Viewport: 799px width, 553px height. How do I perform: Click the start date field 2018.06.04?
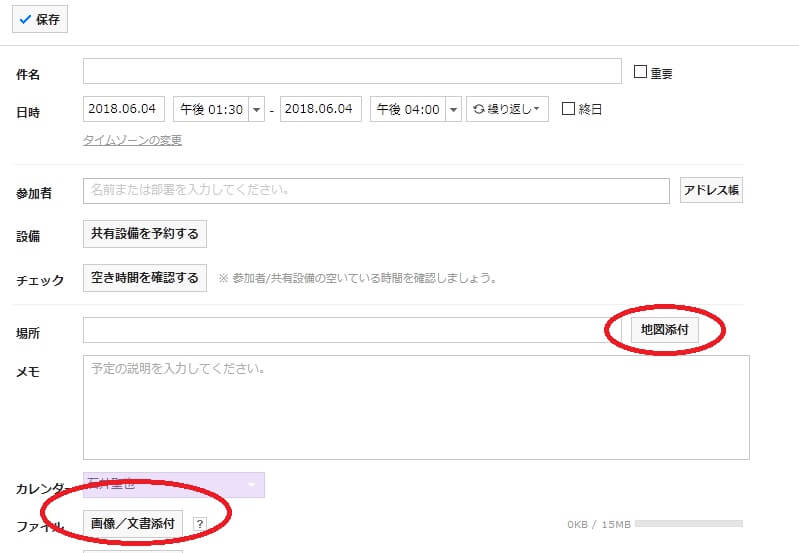click(x=124, y=109)
